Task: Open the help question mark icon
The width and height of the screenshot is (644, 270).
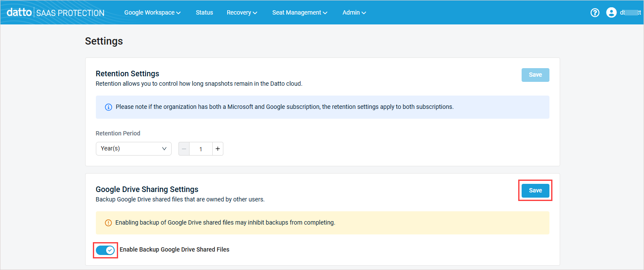Action: 595,12
